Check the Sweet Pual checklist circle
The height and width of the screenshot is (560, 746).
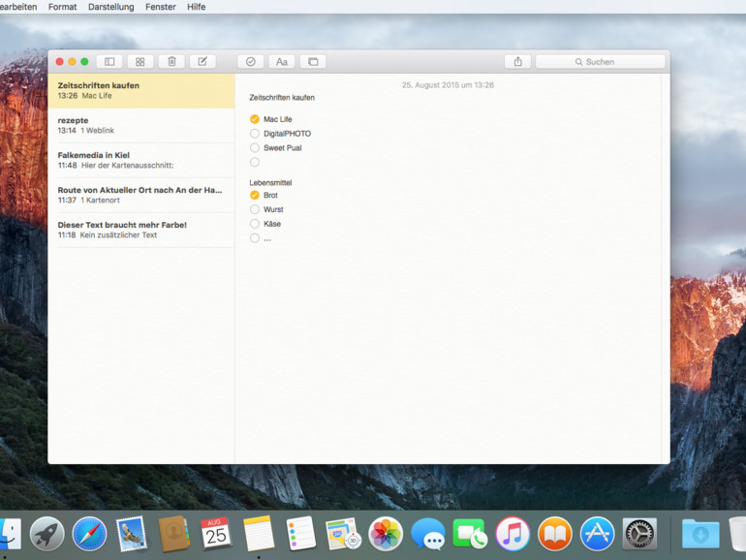point(255,147)
